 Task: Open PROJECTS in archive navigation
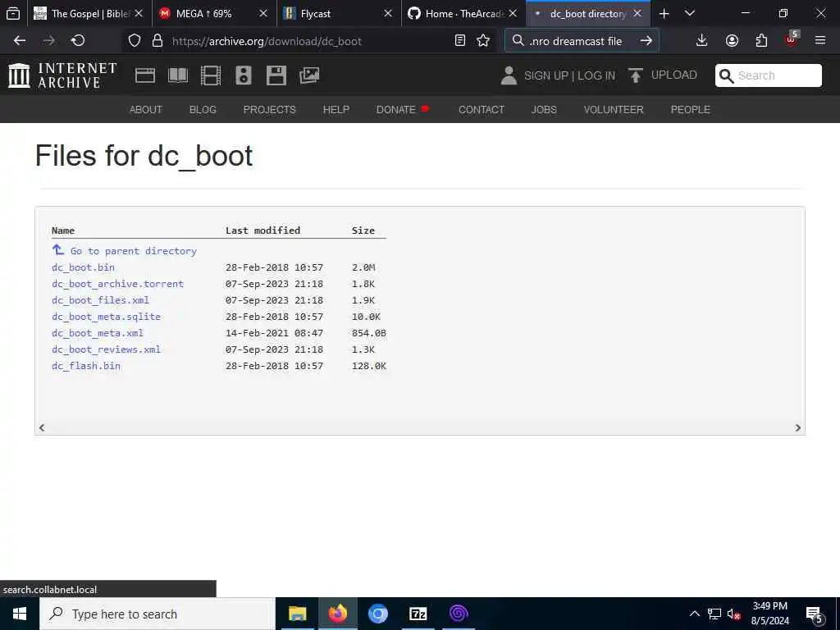(x=269, y=110)
